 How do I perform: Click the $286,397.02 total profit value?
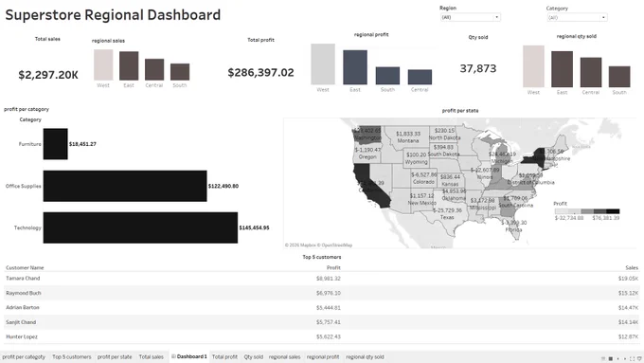(260, 72)
